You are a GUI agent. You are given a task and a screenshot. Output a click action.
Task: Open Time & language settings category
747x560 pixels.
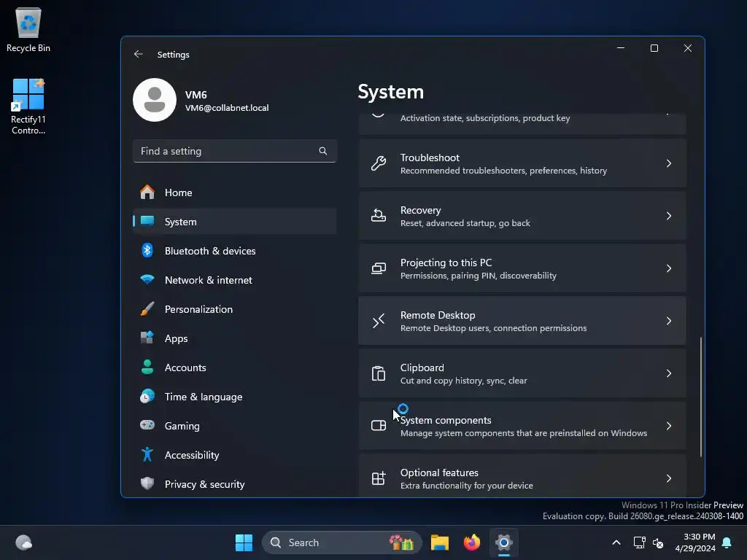tap(234, 396)
